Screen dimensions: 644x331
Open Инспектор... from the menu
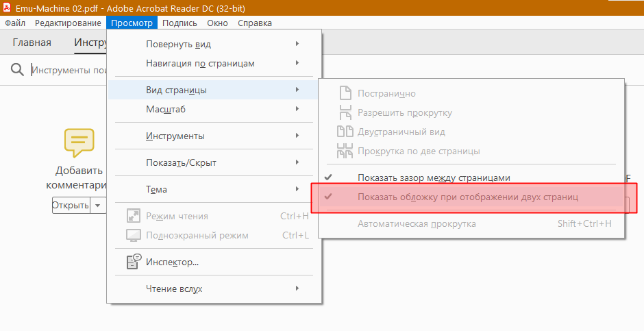coord(214,262)
